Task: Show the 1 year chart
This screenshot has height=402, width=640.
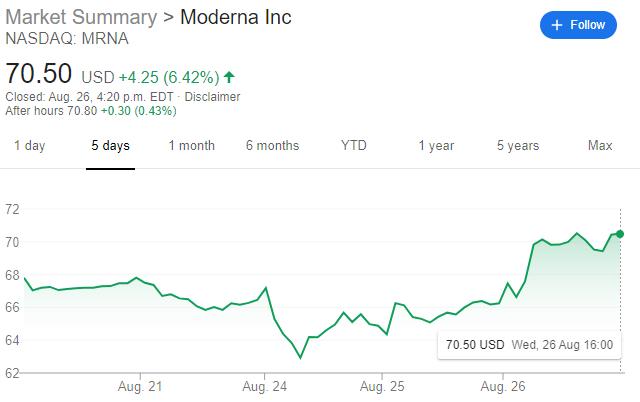Action: coord(436,146)
